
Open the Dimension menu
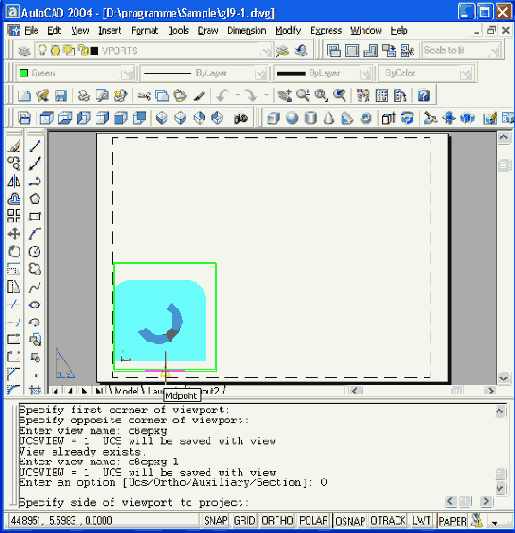coord(246,31)
